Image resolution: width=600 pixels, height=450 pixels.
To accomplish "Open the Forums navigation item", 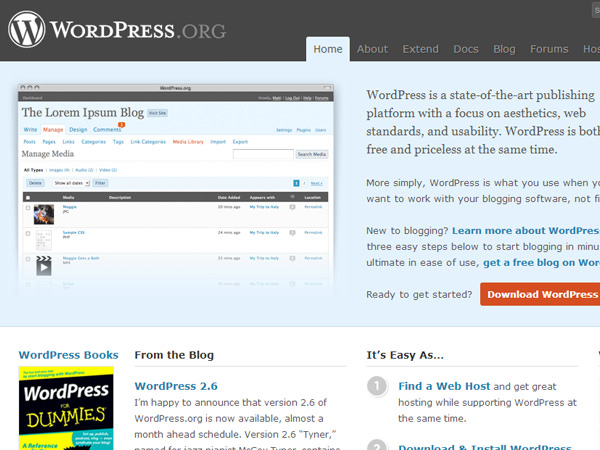I will click(549, 49).
